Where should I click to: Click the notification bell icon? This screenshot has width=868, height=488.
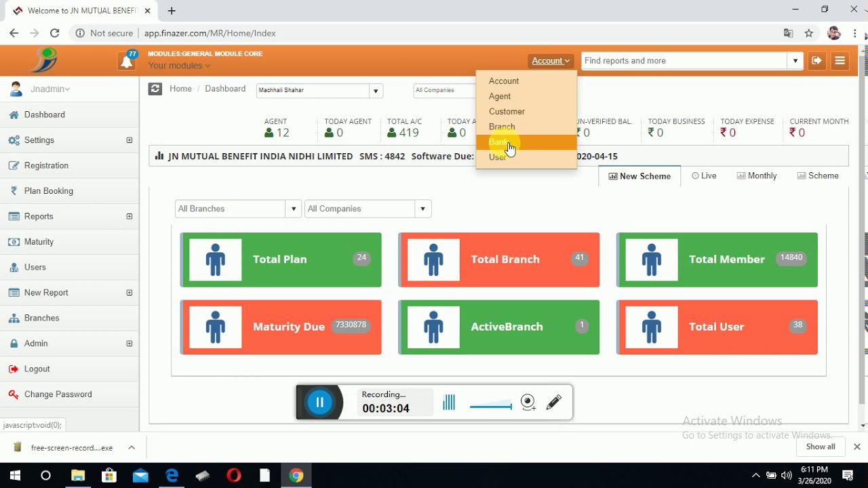(x=127, y=62)
